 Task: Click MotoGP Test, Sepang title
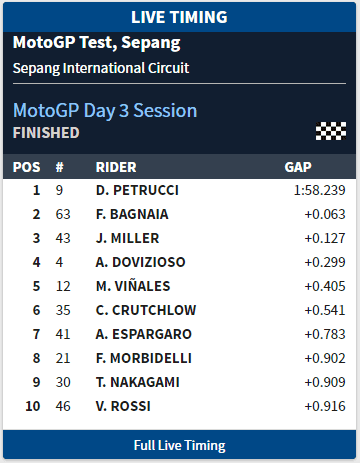tap(97, 43)
